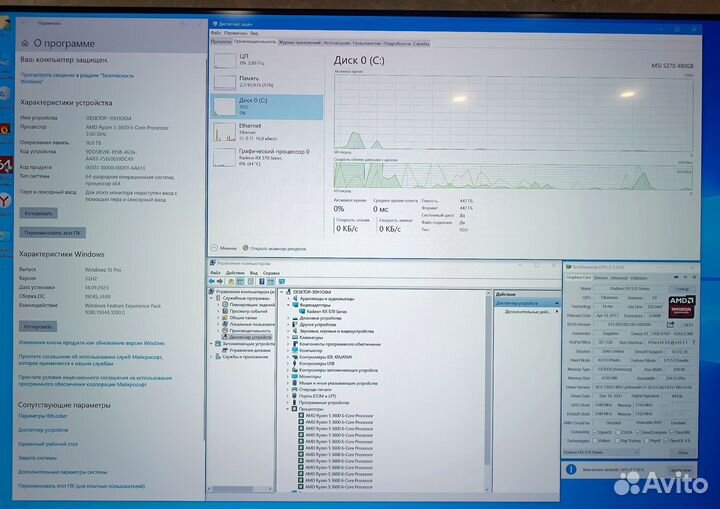Viewport: 720px width, 509px height.
Task: Click the device list vertical scrollbar
Action: click(x=488, y=390)
